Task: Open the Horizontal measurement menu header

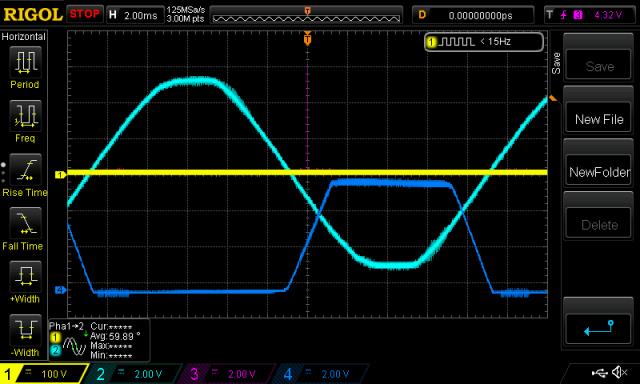Action: [24, 37]
